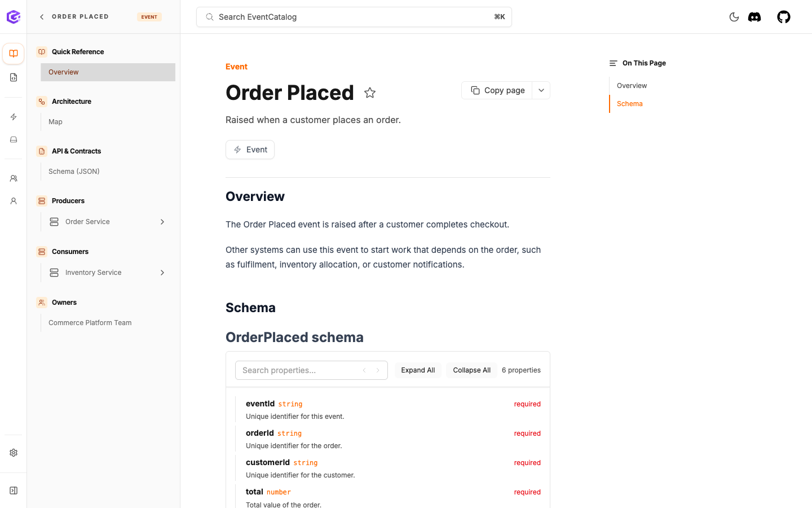Favorite Order Placed with star icon
Image resolution: width=812 pixels, height=508 pixels.
point(370,93)
